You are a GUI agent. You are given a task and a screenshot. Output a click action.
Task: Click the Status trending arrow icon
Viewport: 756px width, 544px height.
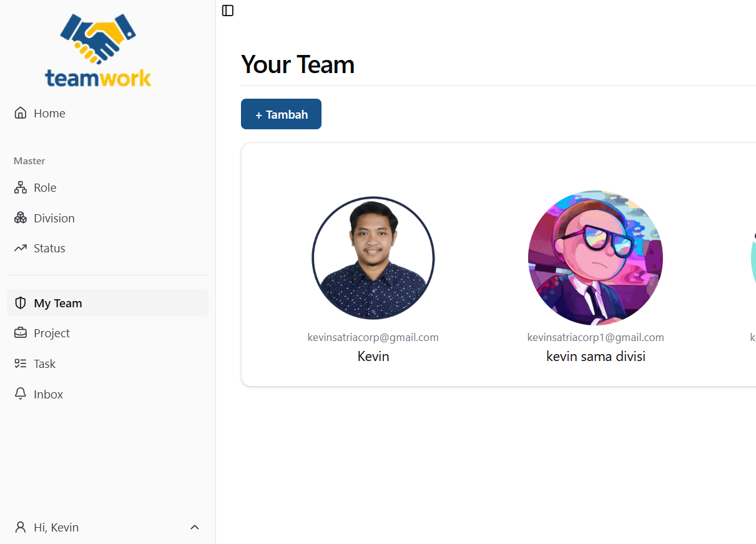tap(21, 248)
